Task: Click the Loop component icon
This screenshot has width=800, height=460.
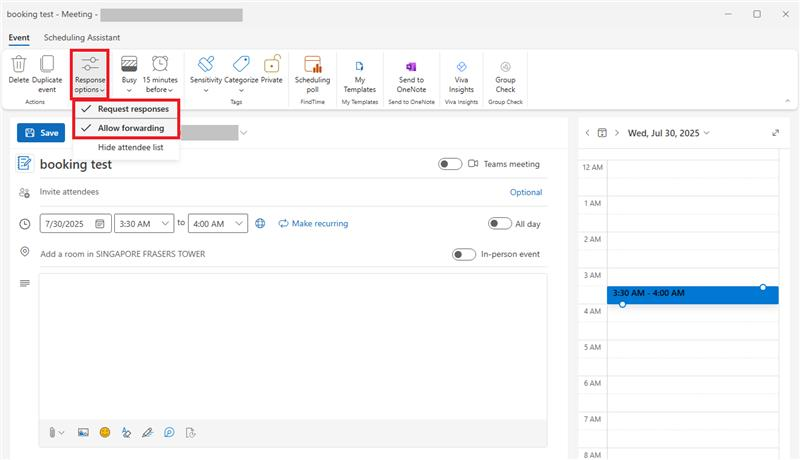Action: tap(169, 432)
